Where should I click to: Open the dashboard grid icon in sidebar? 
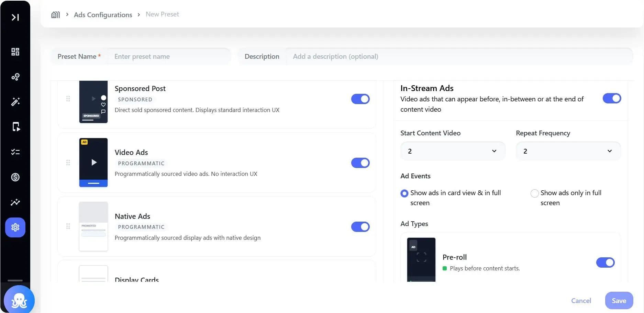click(x=15, y=52)
